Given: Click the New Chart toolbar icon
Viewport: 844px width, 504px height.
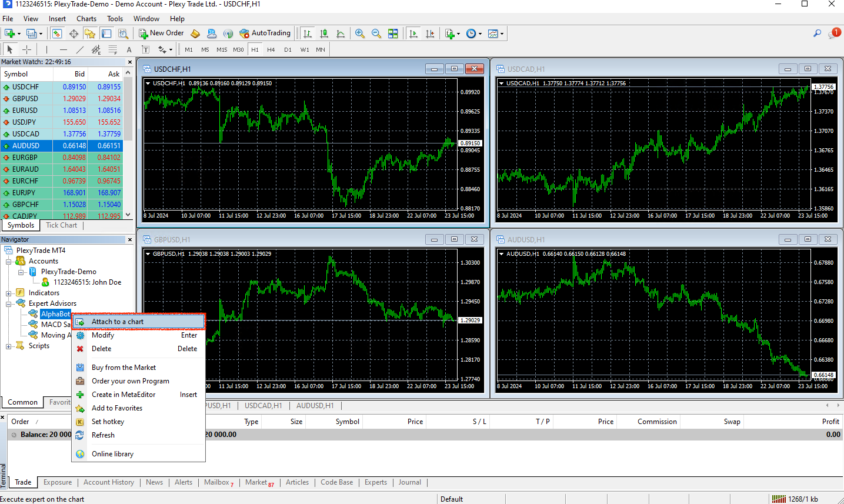Looking at the screenshot, I should [x=10, y=34].
